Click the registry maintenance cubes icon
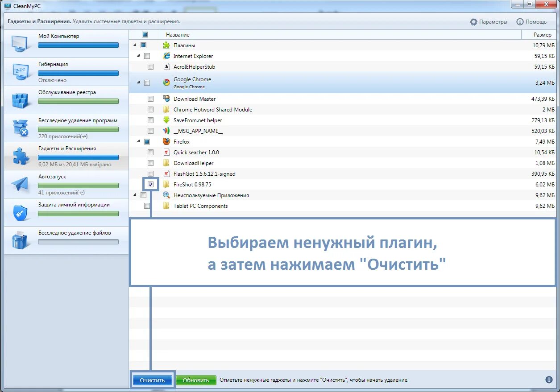 pyautogui.click(x=21, y=100)
